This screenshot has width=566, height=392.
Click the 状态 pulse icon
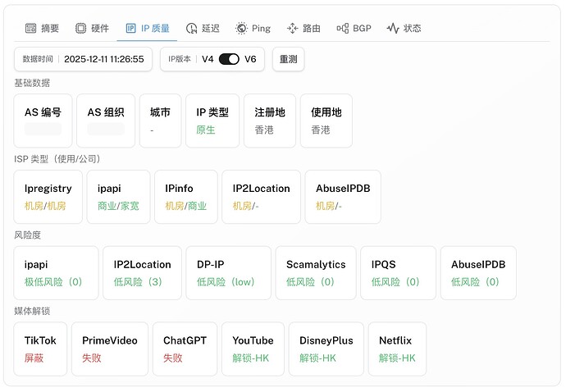[x=393, y=28]
